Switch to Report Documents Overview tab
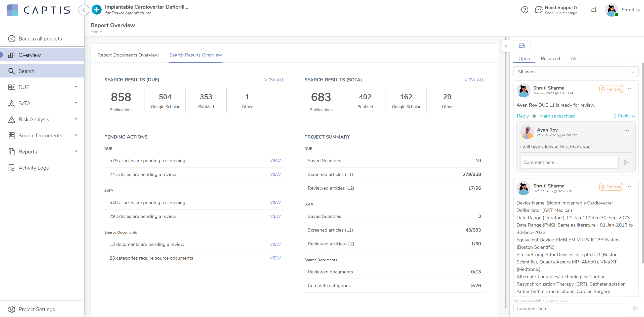 tap(128, 55)
